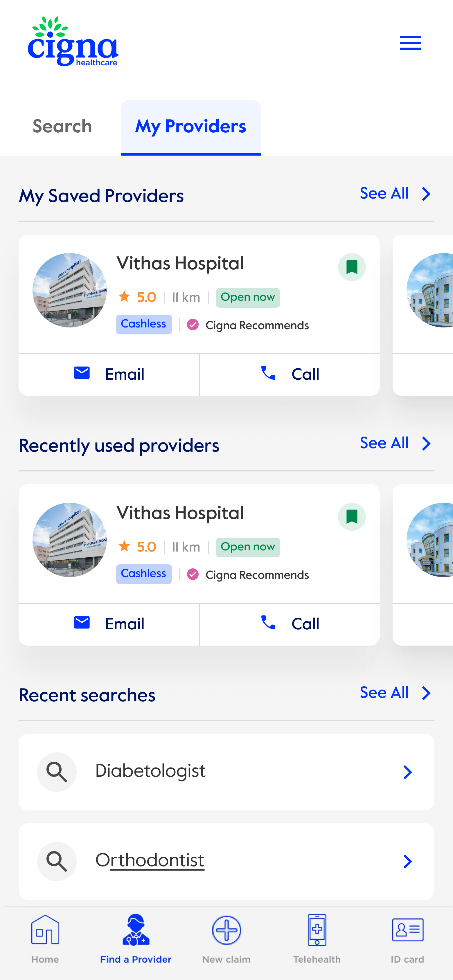Toggle bookmark on recently used Vithas Hospital
Screen dimensions: 453x980
click(x=351, y=517)
